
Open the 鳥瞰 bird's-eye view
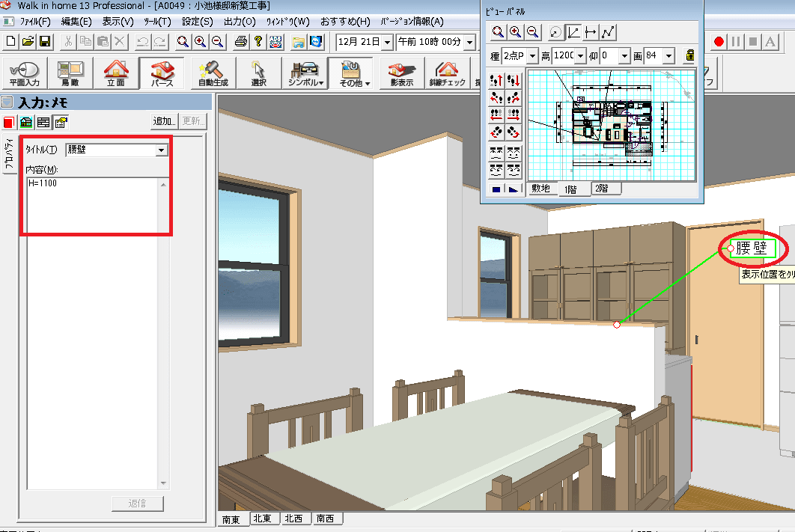tap(70, 73)
